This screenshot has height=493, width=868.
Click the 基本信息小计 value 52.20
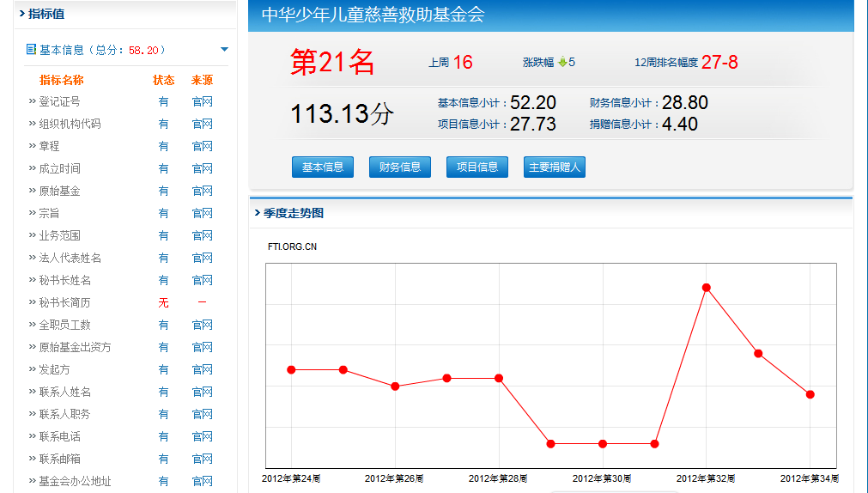[532, 102]
